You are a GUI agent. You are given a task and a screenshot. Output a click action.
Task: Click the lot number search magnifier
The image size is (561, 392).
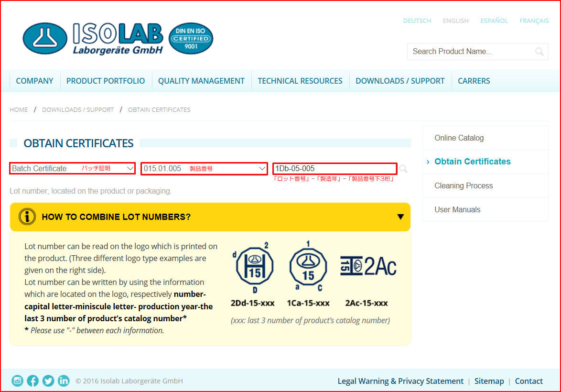[x=403, y=169]
